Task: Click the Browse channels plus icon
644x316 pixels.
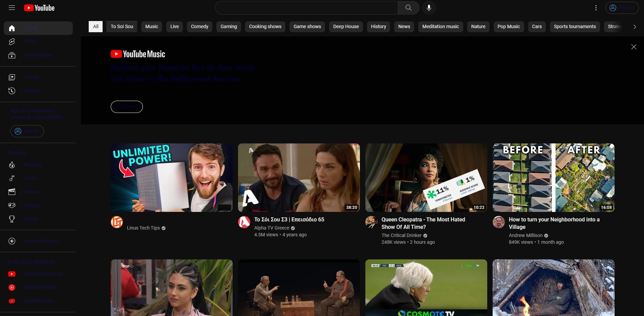Action: [12, 241]
